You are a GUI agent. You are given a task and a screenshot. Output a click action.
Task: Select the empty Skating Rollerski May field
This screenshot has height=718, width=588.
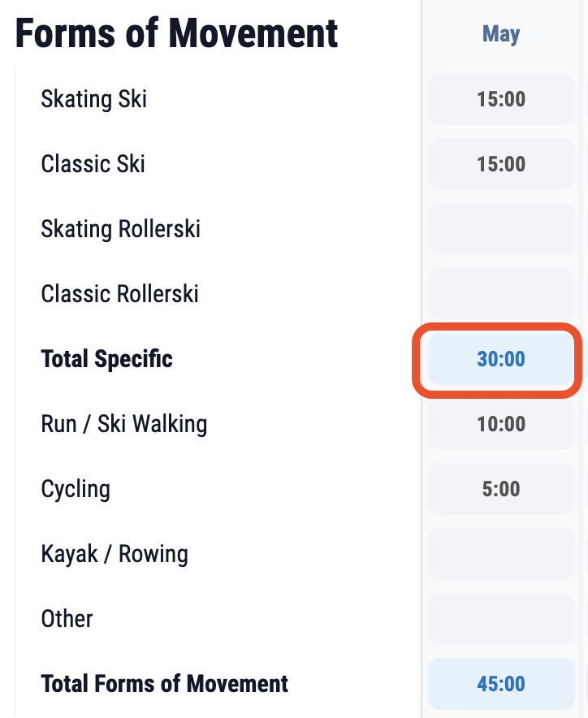click(x=501, y=229)
